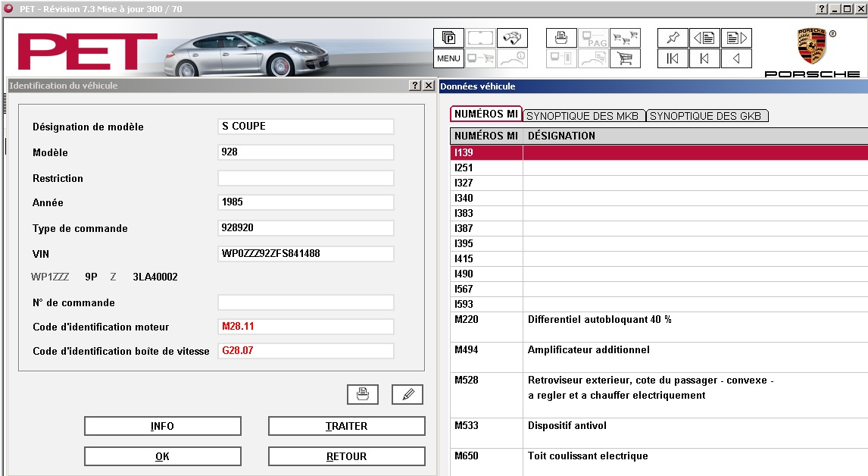Click the greyed car info icon
868x476 pixels.
pos(512,58)
